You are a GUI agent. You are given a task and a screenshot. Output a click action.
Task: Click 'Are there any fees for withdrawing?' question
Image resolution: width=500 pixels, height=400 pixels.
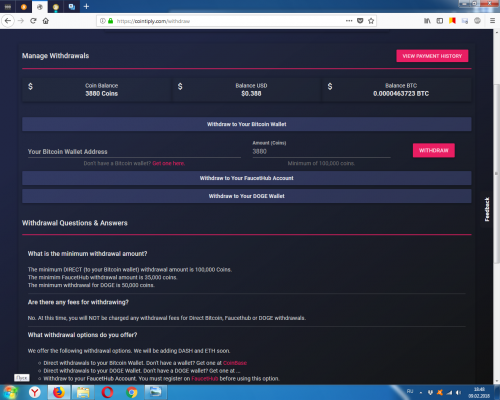[x=78, y=302]
